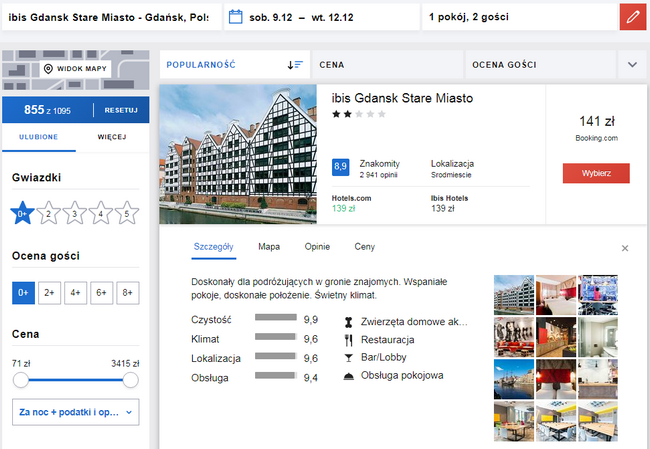The width and height of the screenshot is (650, 449).
Task: Click the minimum price slider handle
Action: pos(21,380)
